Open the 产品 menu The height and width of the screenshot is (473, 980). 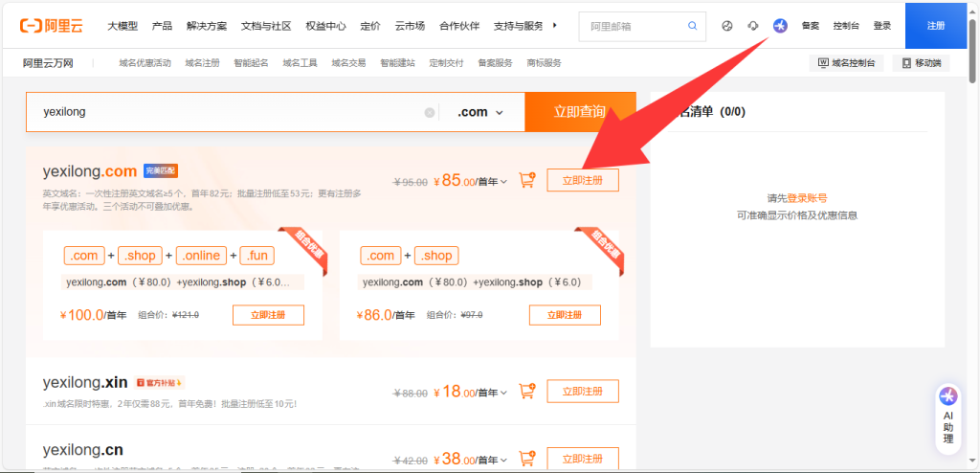[162, 26]
